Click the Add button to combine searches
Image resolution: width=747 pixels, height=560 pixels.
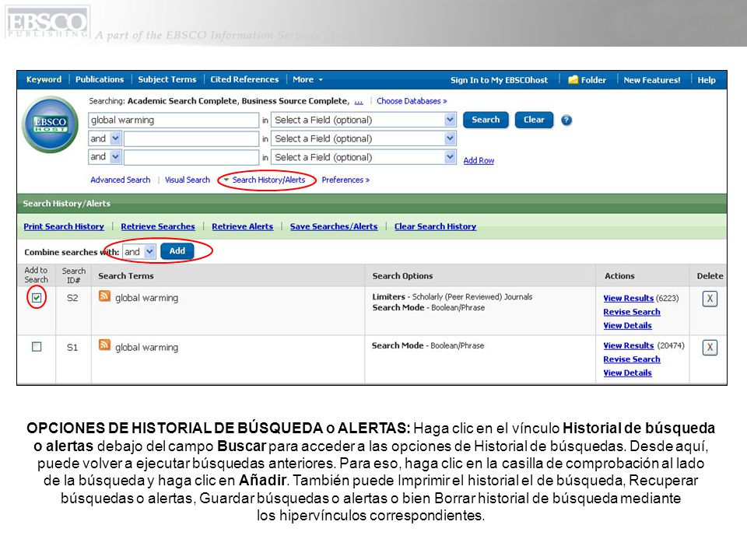(177, 251)
